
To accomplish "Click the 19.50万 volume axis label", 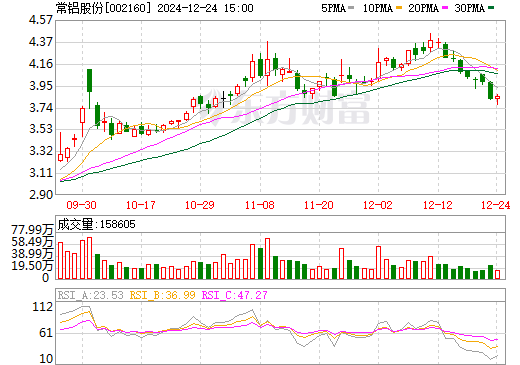I will pyautogui.click(x=32, y=266).
